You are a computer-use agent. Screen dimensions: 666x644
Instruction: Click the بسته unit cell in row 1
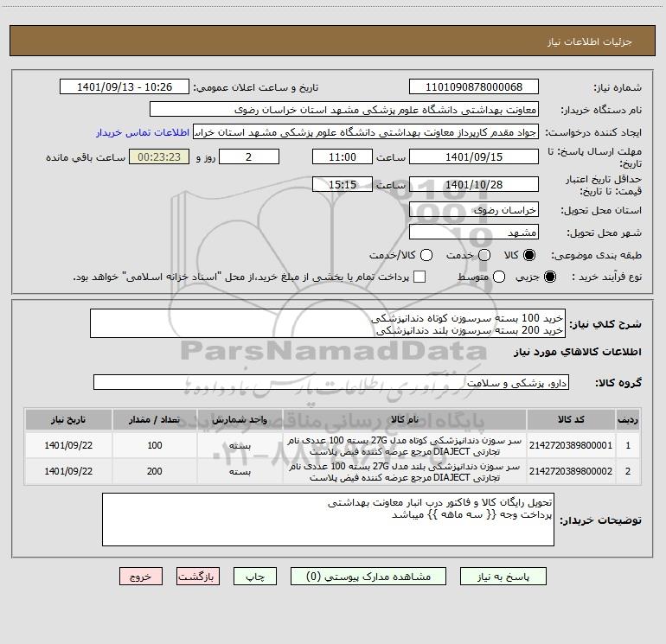(240, 446)
